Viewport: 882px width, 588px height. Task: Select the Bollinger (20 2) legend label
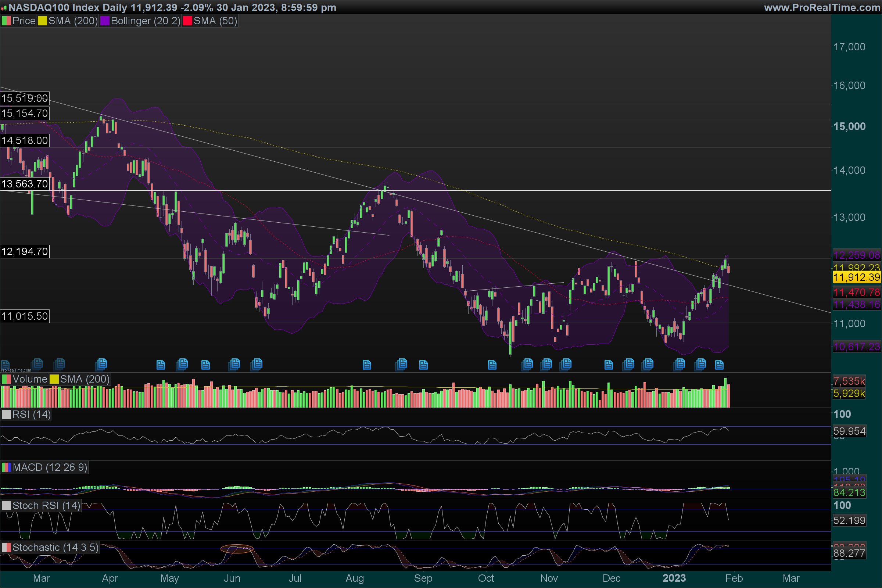146,21
